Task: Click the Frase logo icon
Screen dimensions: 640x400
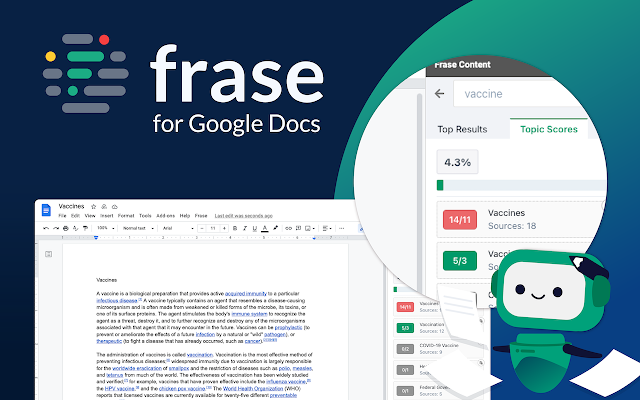Action: pos(85,73)
